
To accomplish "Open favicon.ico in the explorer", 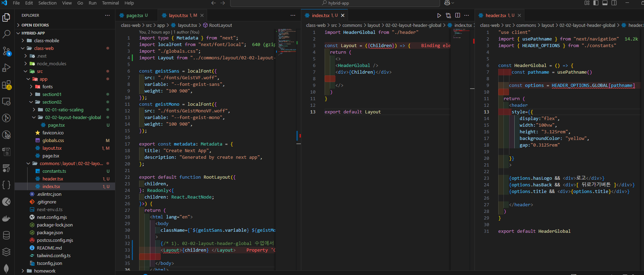I will pyautogui.click(x=65, y=133).
